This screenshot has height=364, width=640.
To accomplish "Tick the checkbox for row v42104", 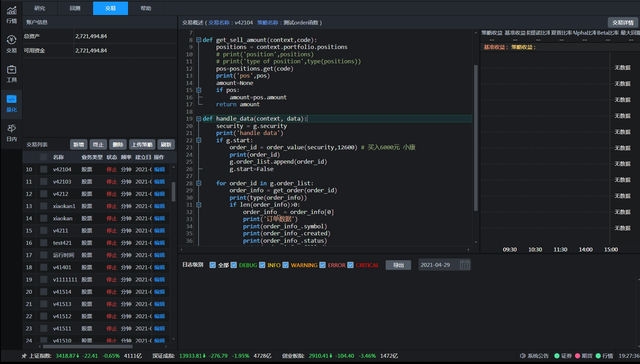I will point(43,169).
